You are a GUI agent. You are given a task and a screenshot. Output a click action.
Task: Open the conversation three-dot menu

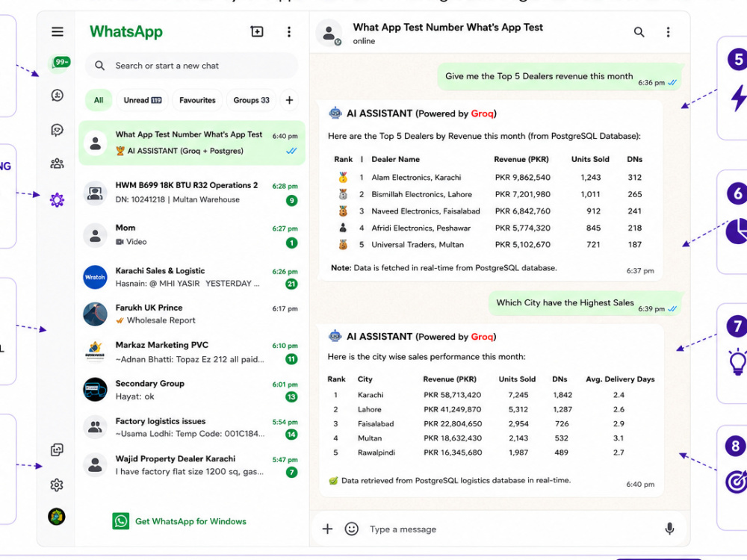[668, 32]
